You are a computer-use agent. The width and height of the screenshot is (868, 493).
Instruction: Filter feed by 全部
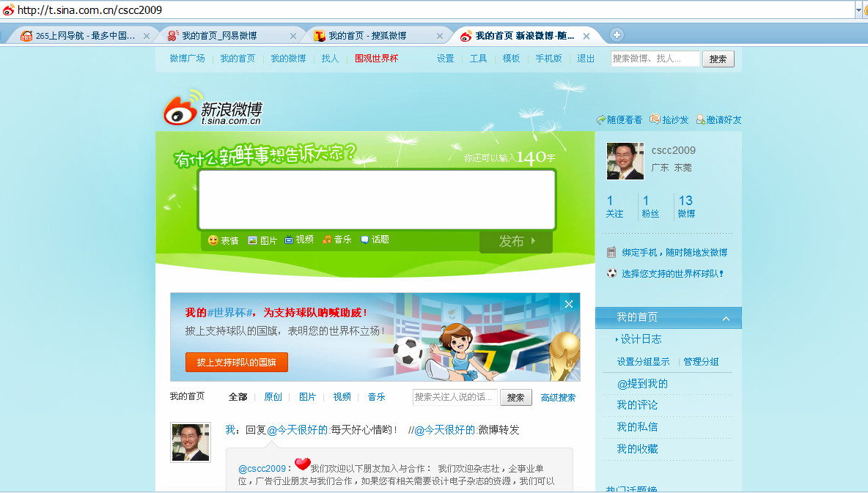(x=238, y=397)
